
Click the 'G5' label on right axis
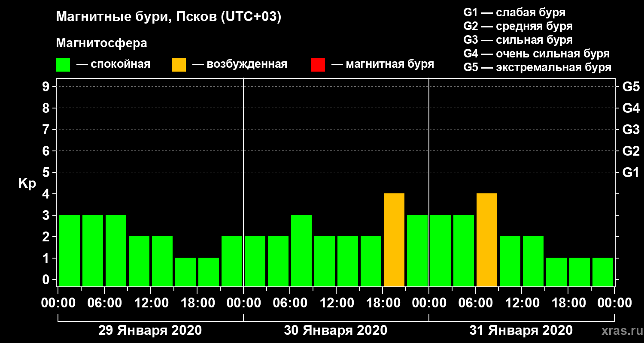click(631, 87)
